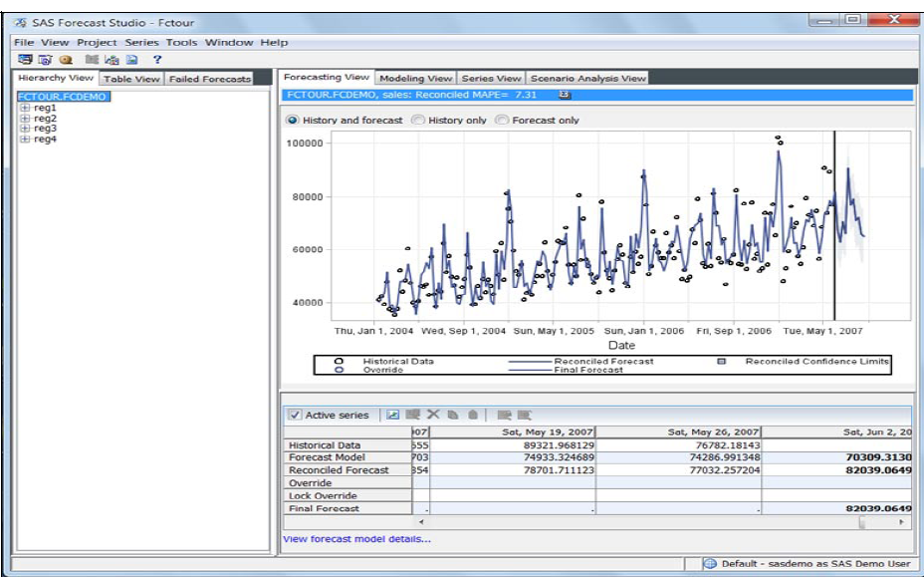Select the History only radio button
Image resolution: width=924 pixels, height=577 pixels.
419,121
